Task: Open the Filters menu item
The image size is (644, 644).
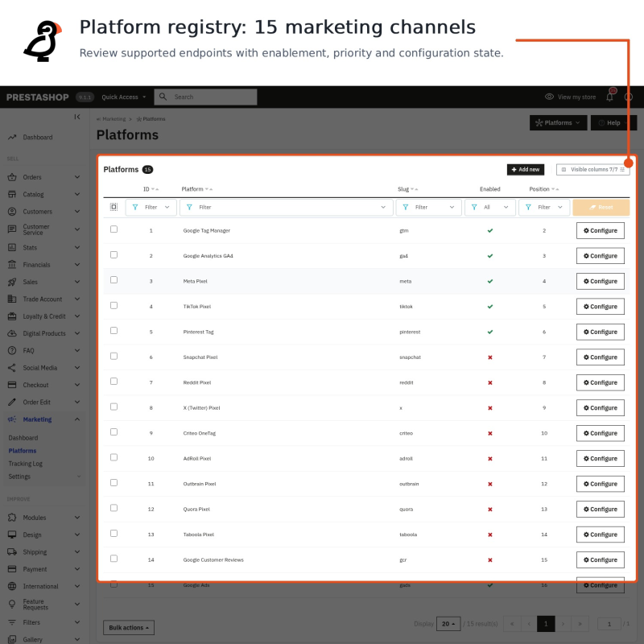Action: point(31,622)
